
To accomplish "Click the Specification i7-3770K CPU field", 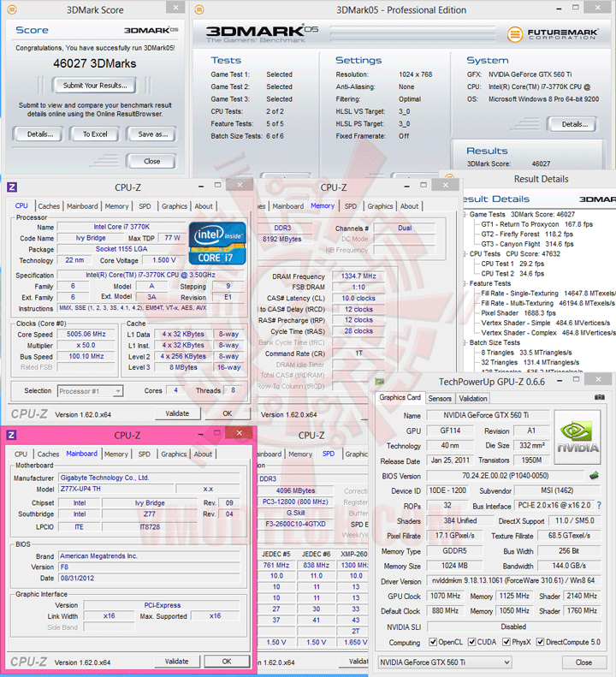I will coord(151,275).
